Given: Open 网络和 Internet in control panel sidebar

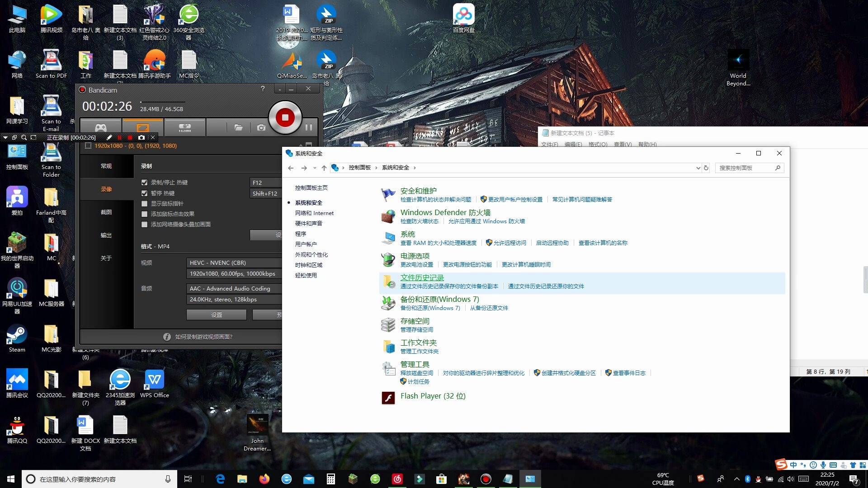Looking at the screenshot, I should [314, 213].
